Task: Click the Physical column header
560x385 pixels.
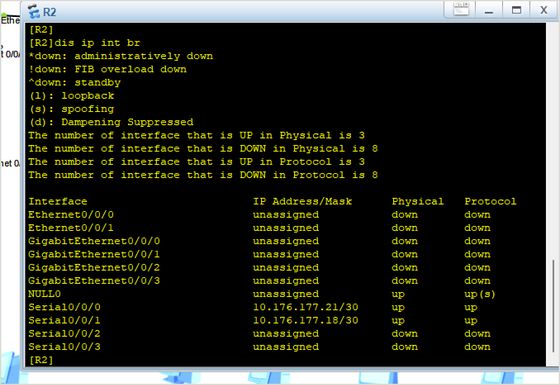Action: [x=418, y=201]
